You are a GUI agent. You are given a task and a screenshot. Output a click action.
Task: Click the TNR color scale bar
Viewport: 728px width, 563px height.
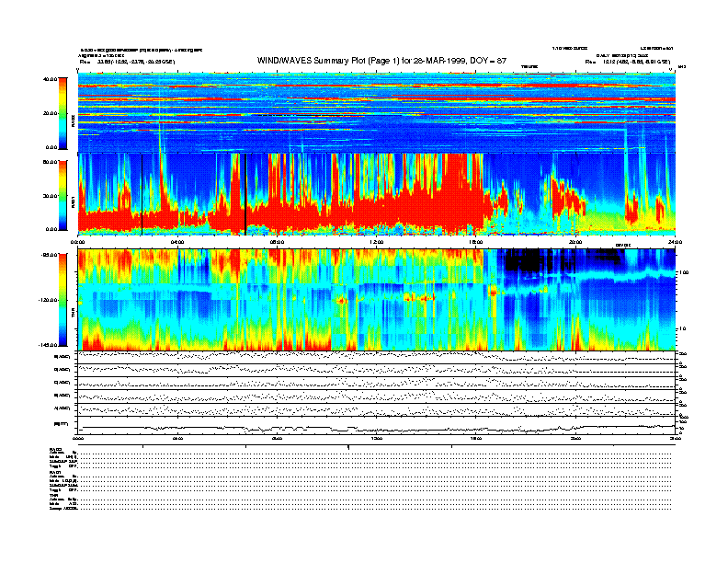click(63, 300)
